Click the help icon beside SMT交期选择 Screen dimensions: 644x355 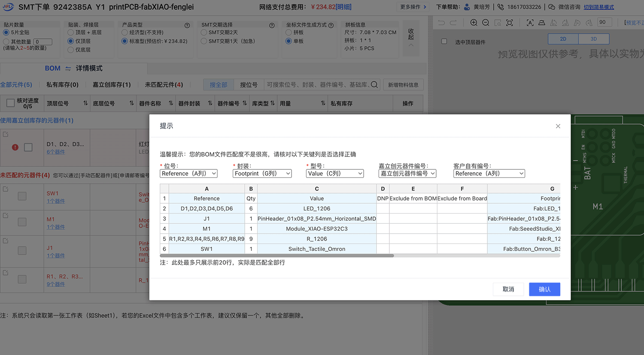(272, 25)
